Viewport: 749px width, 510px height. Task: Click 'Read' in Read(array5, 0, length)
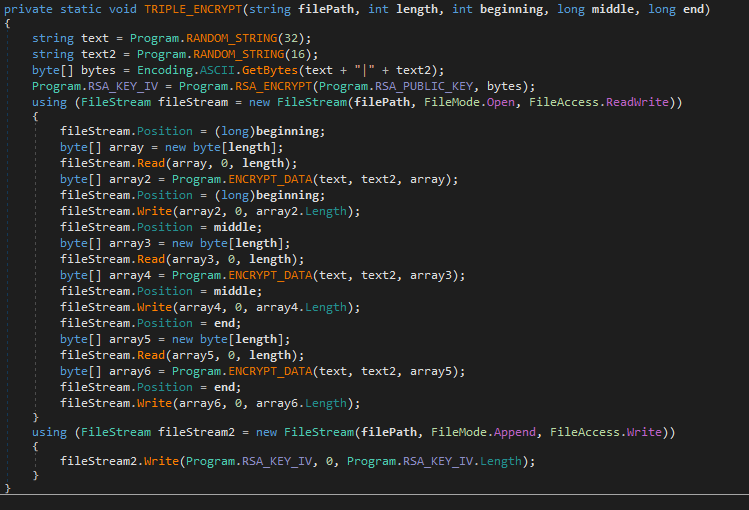pyautogui.click(x=151, y=355)
